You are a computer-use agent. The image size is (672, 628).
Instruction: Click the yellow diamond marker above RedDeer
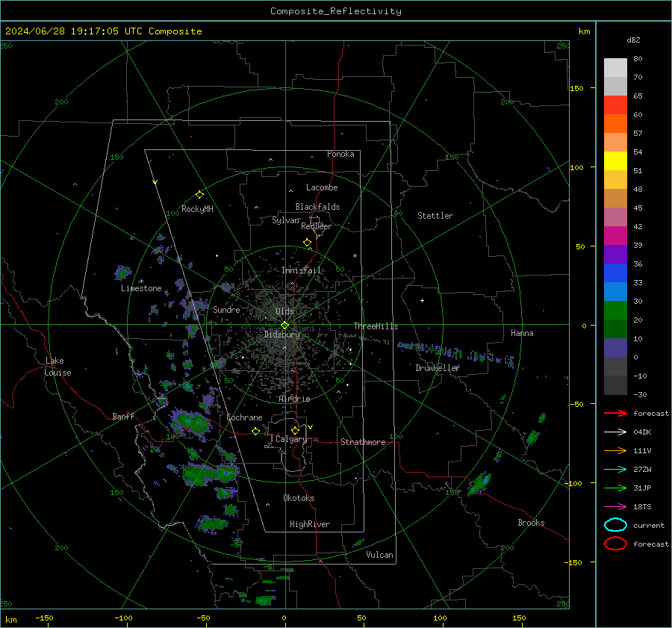point(308,243)
